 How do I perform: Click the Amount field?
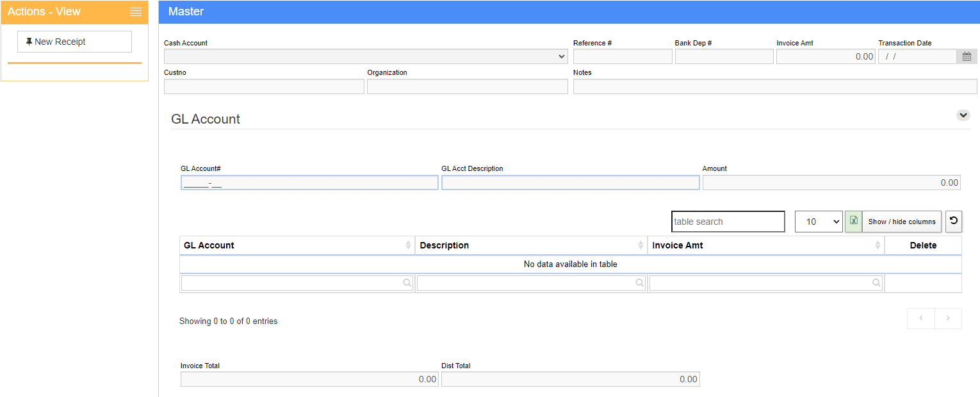point(832,182)
